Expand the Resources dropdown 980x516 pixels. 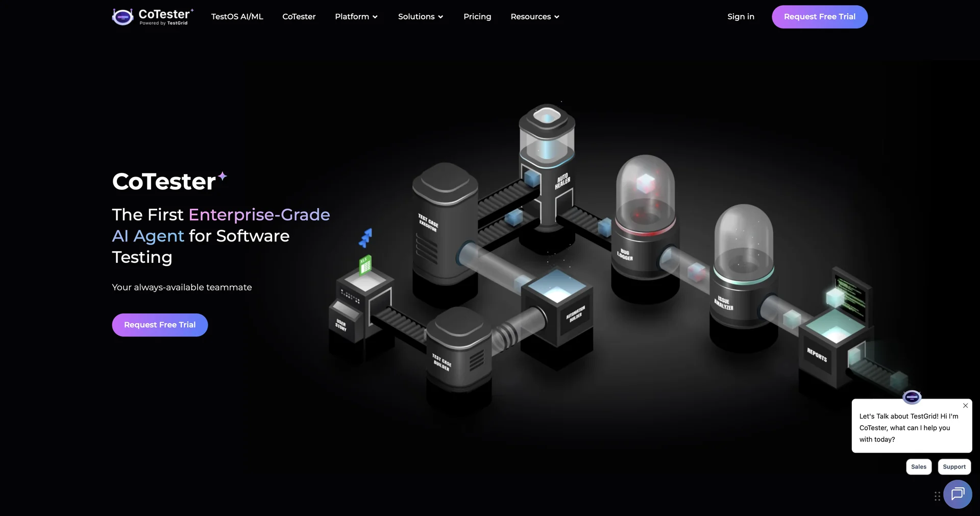pos(534,16)
